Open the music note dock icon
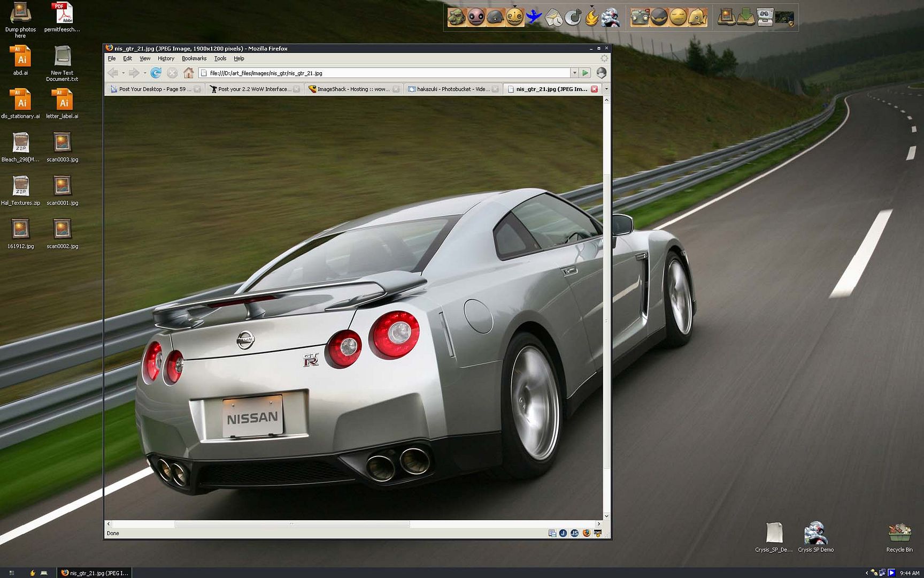This screenshot has height=578, width=924. click(x=573, y=17)
